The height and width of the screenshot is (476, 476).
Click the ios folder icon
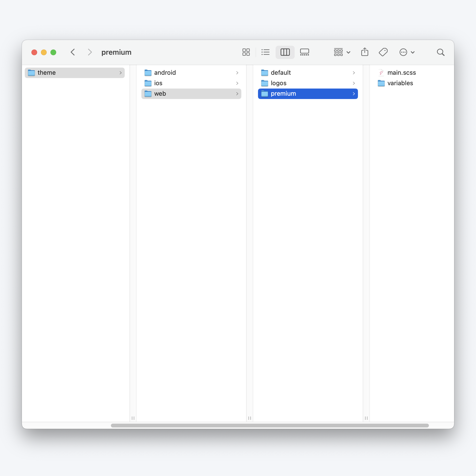click(x=148, y=83)
